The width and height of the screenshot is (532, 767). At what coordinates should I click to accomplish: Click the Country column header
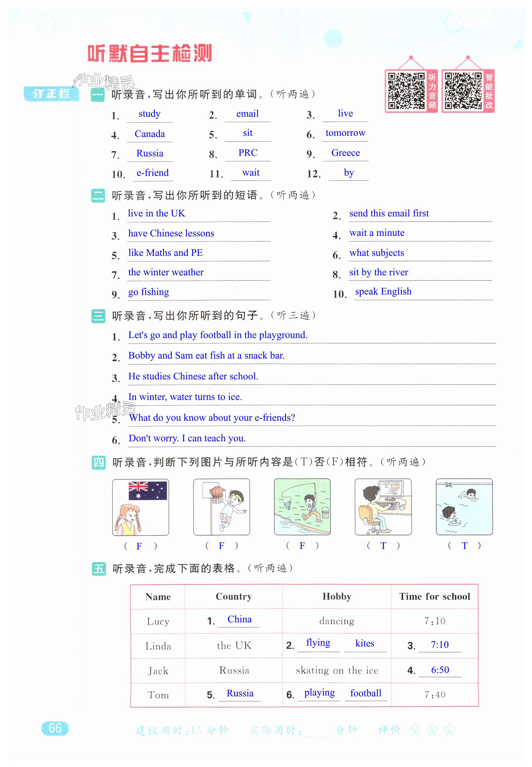pyautogui.click(x=234, y=597)
